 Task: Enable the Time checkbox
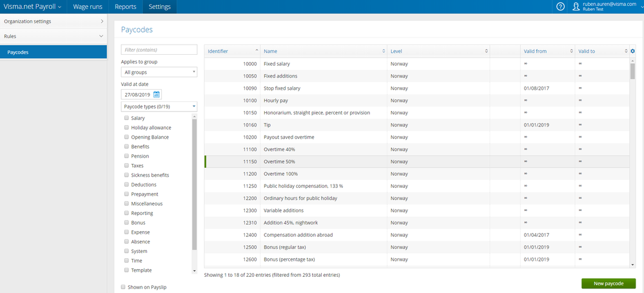click(x=126, y=260)
